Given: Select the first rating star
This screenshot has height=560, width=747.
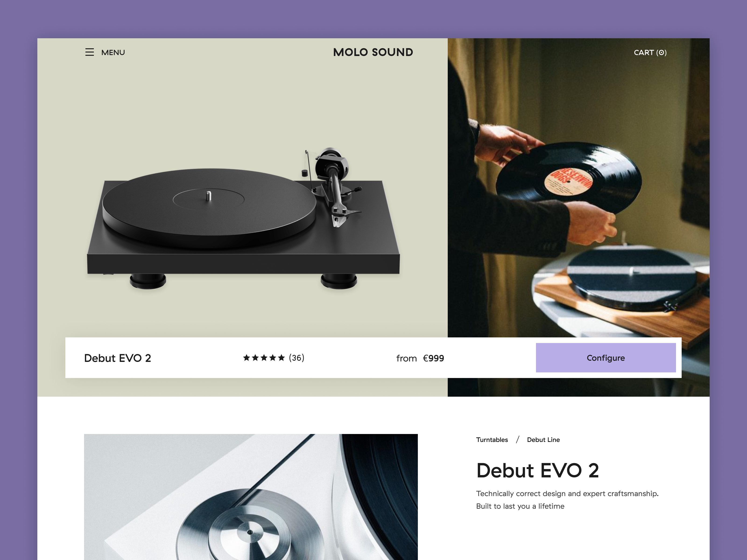Looking at the screenshot, I should (247, 358).
